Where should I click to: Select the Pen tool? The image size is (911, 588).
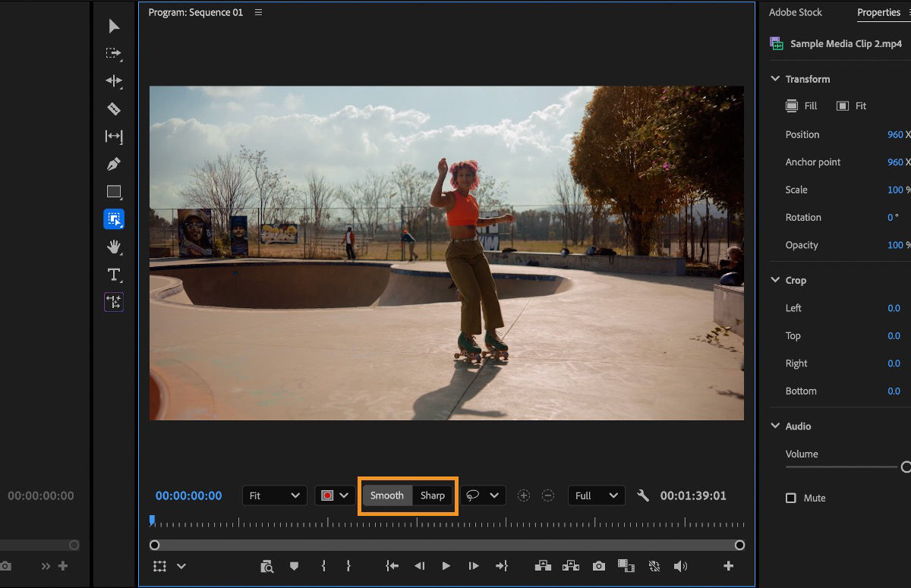[114, 164]
